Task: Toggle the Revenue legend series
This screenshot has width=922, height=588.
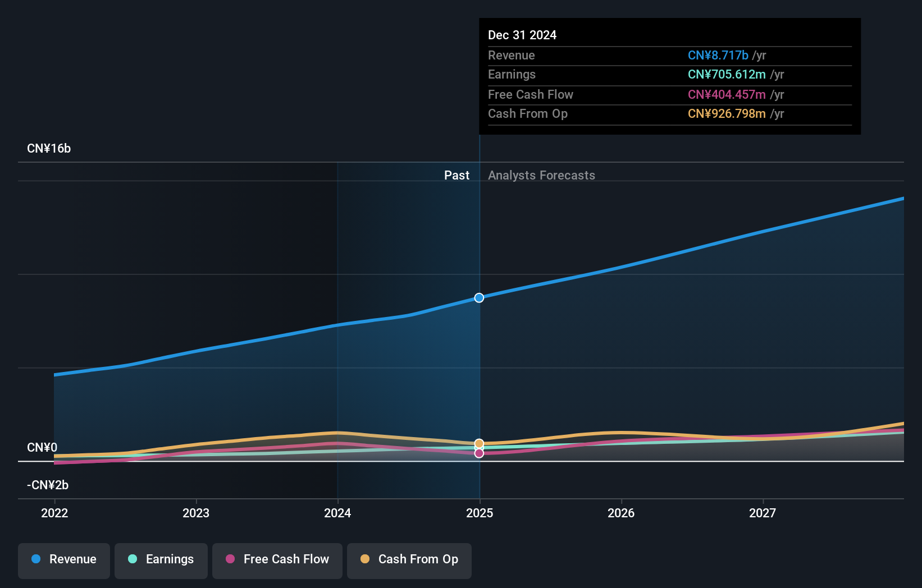Action: pos(64,561)
